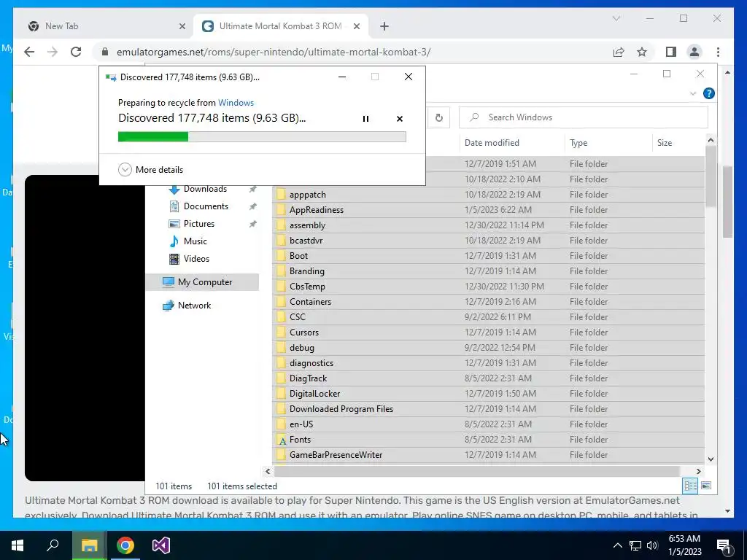Open Documents in navigation pane
This screenshot has width=747, height=560.
(206, 206)
